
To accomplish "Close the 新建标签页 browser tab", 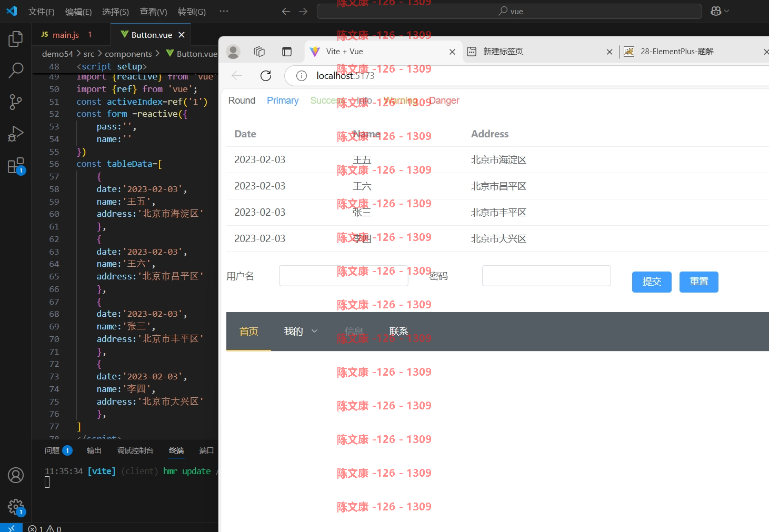I will pos(610,52).
